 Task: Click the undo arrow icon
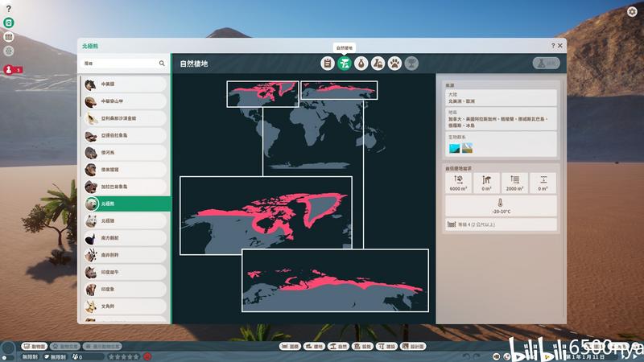pos(466,356)
